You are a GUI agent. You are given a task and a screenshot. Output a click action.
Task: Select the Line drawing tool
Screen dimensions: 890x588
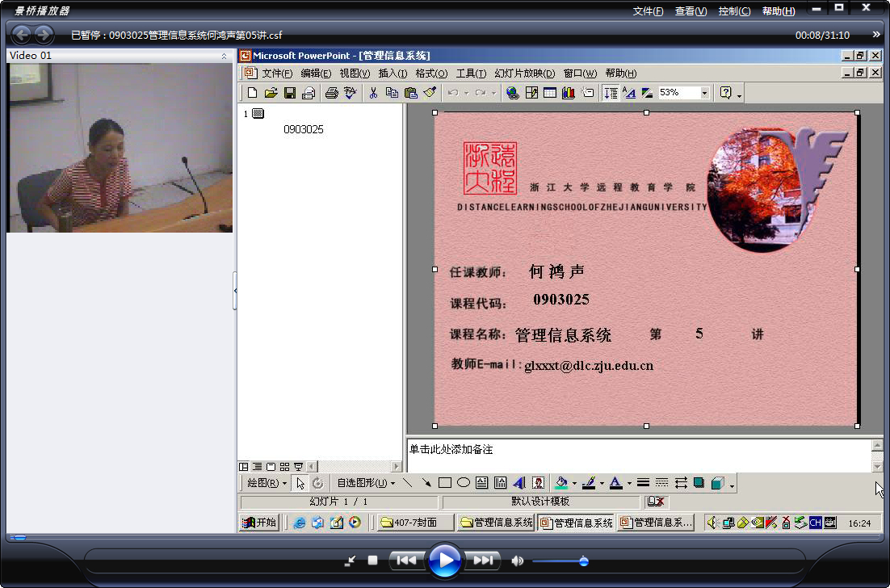point(408,483)
